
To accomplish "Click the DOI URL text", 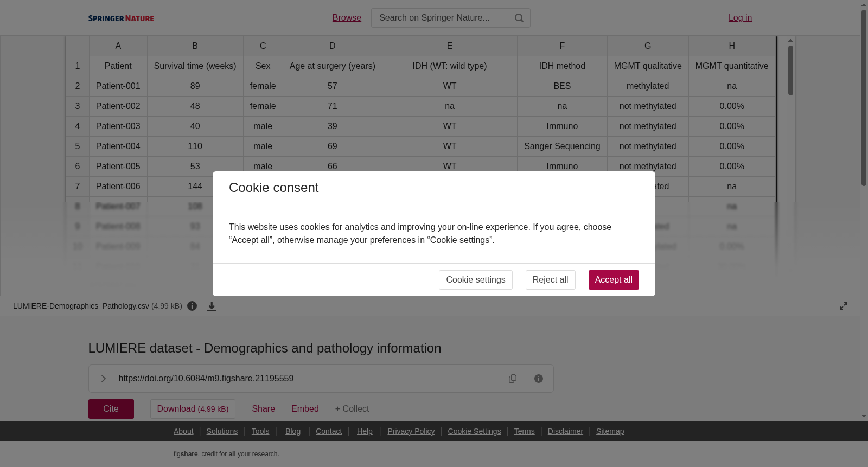I will (206, 379).
